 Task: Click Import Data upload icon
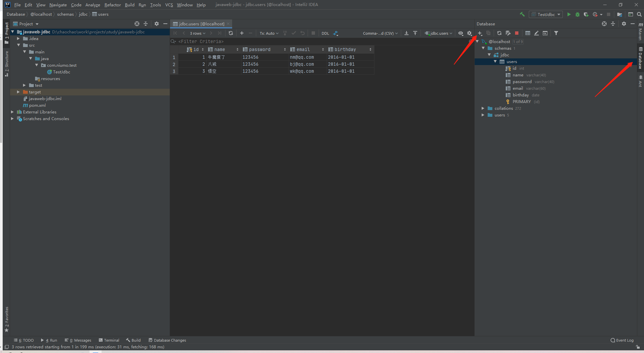(415, 33)
